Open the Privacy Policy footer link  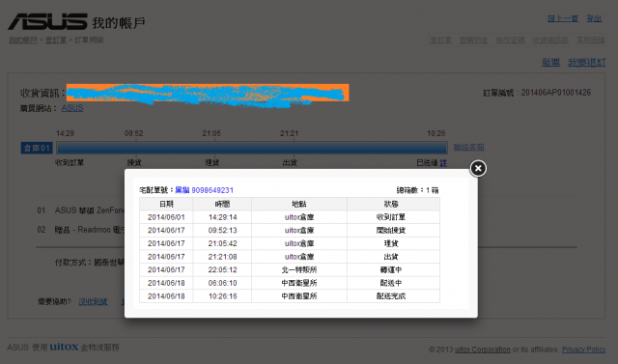pos(583,350)
